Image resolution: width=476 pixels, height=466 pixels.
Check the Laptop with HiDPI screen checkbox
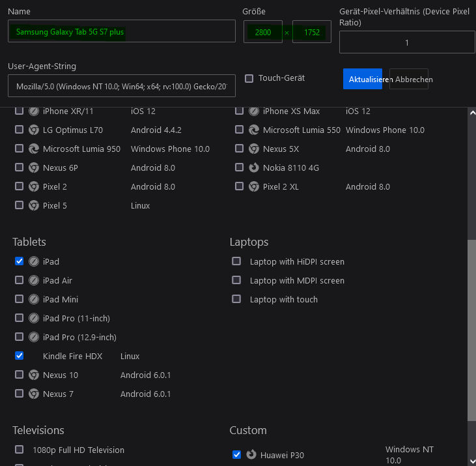pyautogui.click(x=236, y=261)
